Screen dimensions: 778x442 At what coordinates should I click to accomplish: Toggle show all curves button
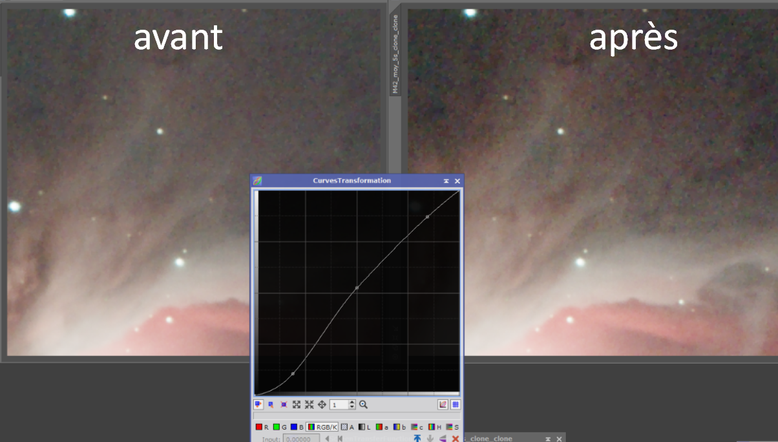pos(443,404)
